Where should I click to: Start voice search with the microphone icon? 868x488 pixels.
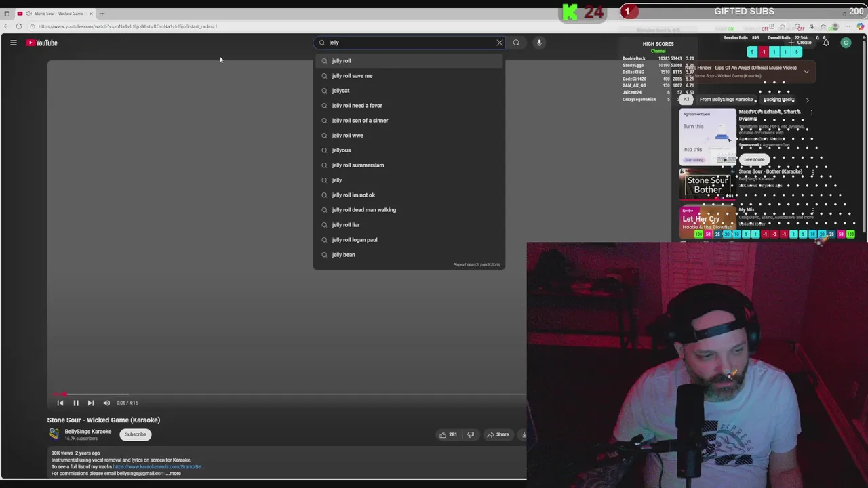coord(539,43)
